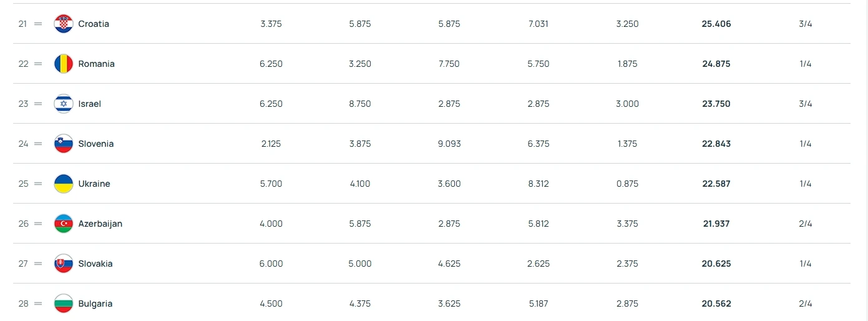The image size is (868, 321).
Task: Click the Slovakia flag icon
Action: (64, 264)
